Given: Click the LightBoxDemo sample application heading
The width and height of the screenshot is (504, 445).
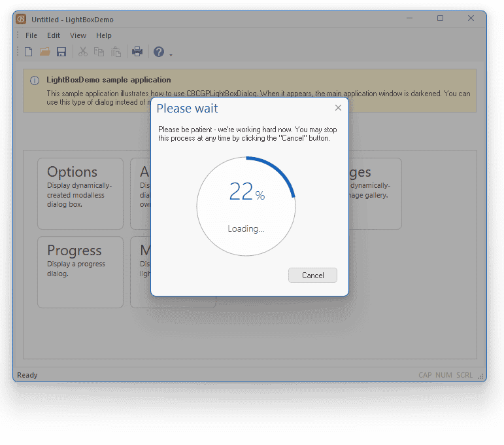Looking at the screenshot, I should point(109,80).
